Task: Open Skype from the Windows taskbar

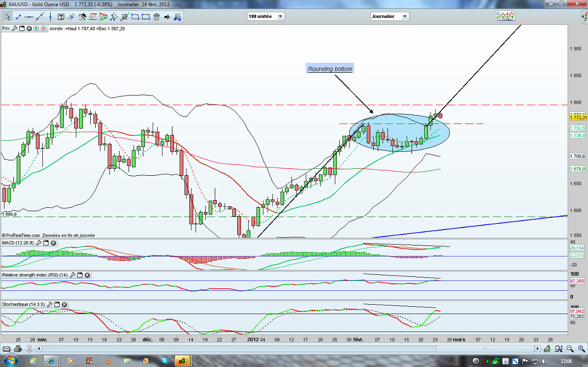Action: point(164,360)
